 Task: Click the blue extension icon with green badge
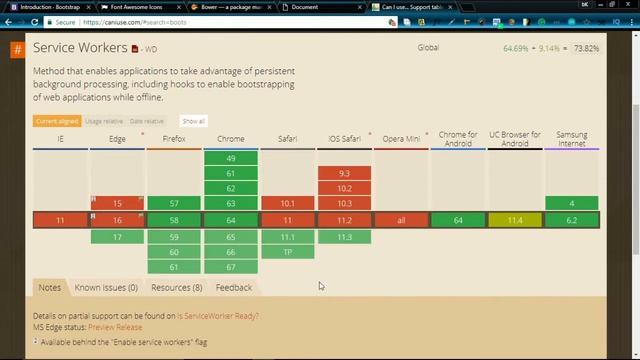(x=497, y=22)
